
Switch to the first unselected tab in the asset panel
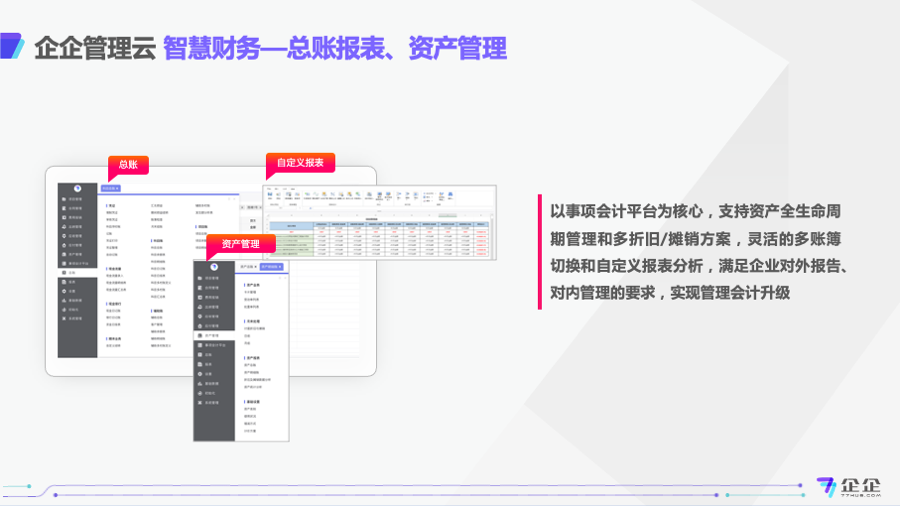pos(247,267)
